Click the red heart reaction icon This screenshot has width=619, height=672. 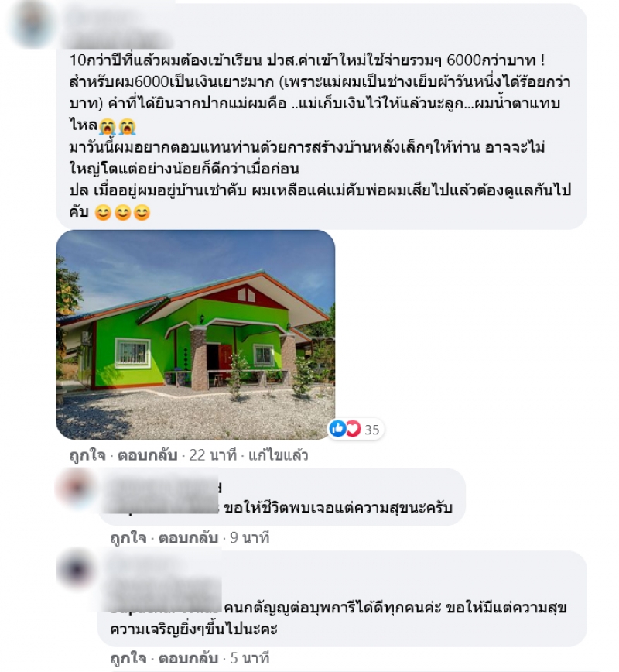(353, 429)
